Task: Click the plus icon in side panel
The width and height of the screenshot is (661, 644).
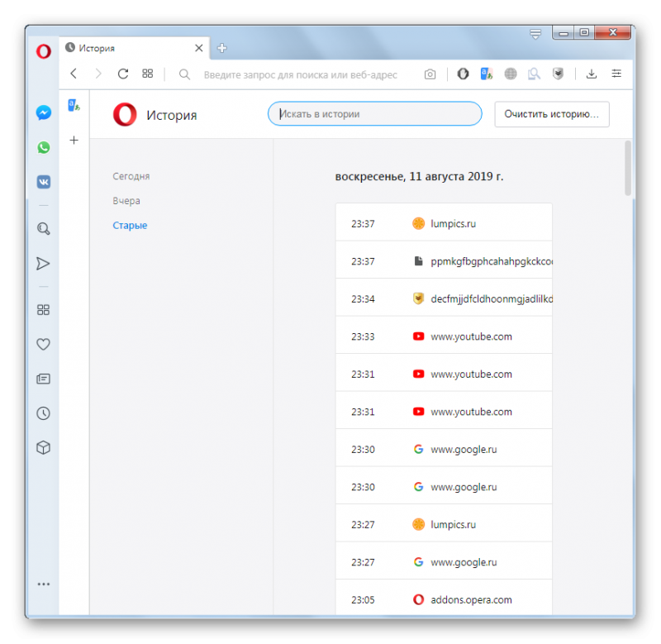Action: [74, 140]
